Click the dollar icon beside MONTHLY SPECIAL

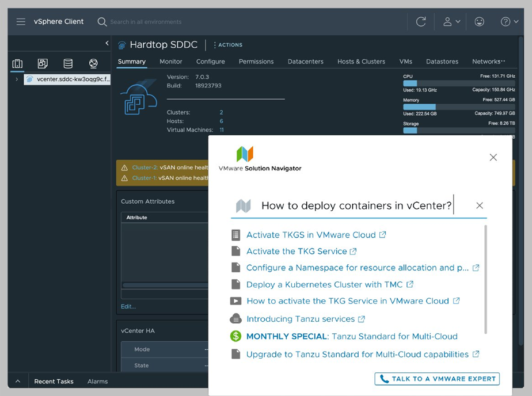coord(235,336)
